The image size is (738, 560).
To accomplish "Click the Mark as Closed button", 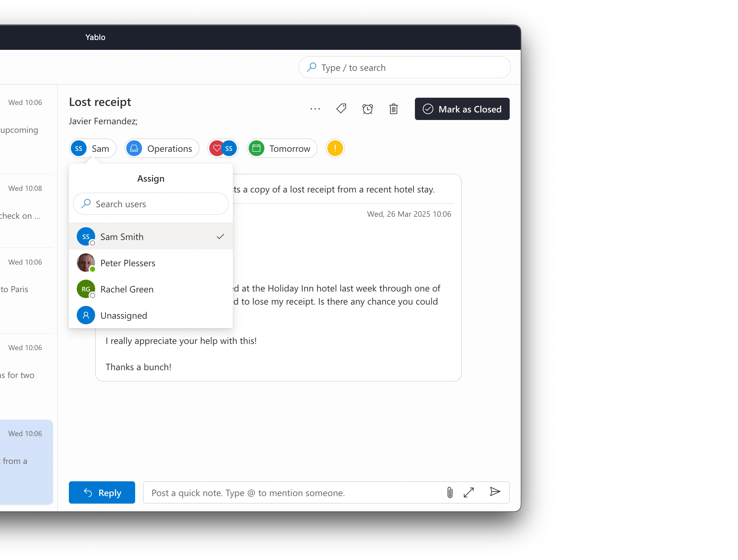I will 462,109.
